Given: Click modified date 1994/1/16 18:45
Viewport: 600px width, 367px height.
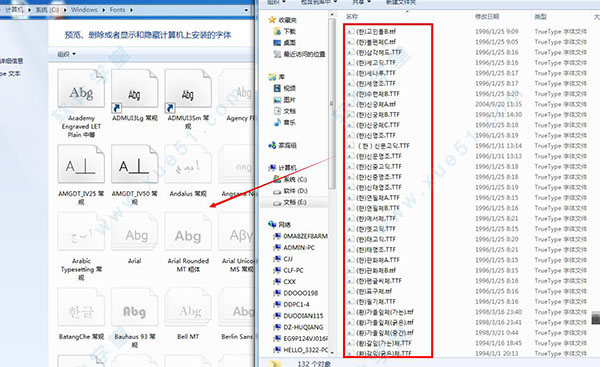Looking at the screenshot, I should pyautogui.click(x=498, y=343).
